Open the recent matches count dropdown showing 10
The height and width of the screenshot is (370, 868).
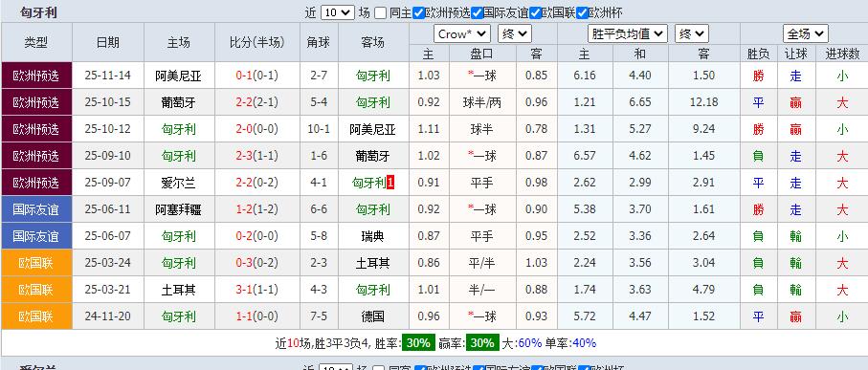click(337, 12)
